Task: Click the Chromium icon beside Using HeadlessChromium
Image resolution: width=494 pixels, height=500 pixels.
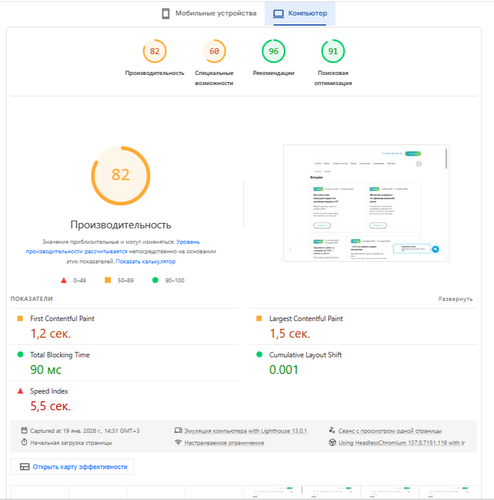Action: [x=332, y=443]
